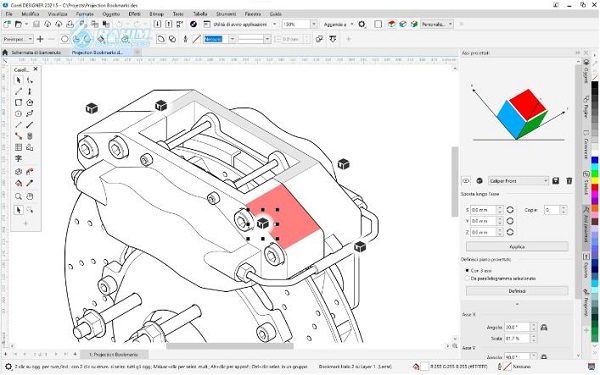
Task: Click the Definisci button
Action: click(517, 291)
